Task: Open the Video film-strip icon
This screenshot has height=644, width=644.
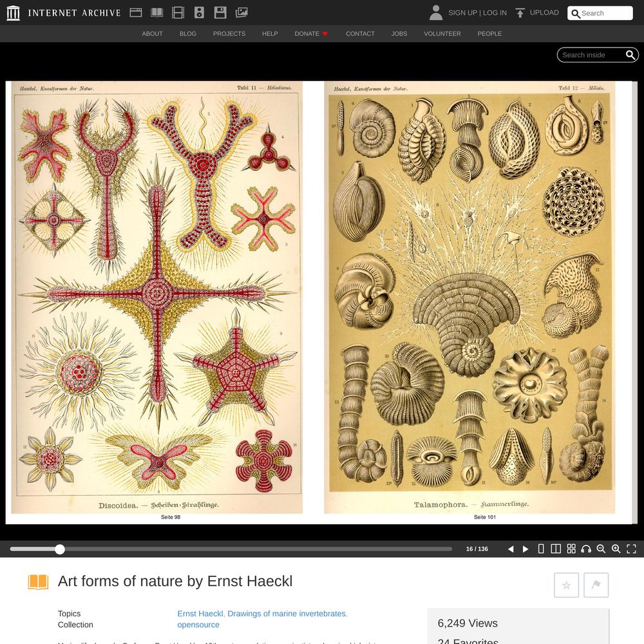Action: point(178,13)
